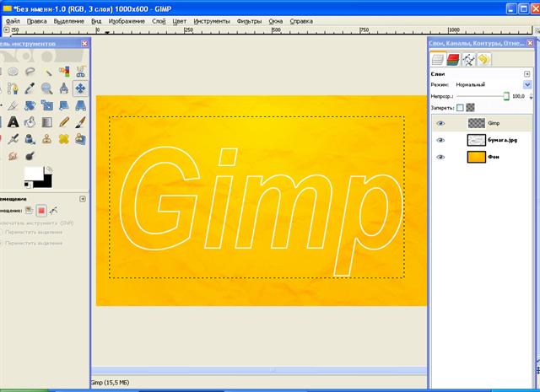Screen dimensions: 540x392
Task: Select the Shear tool
Action: [64, 105]
